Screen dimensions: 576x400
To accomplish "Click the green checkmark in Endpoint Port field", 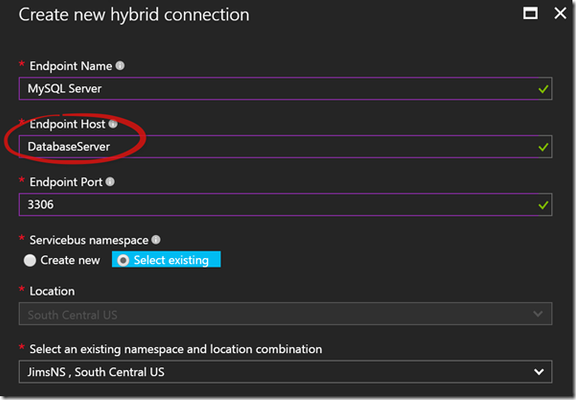I will [543, 205].
